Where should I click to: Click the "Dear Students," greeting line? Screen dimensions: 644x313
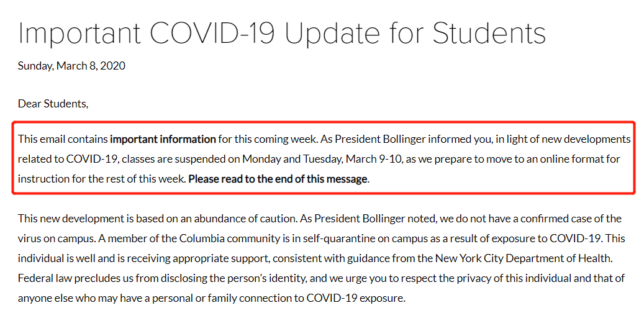click(x=53, y=104)
